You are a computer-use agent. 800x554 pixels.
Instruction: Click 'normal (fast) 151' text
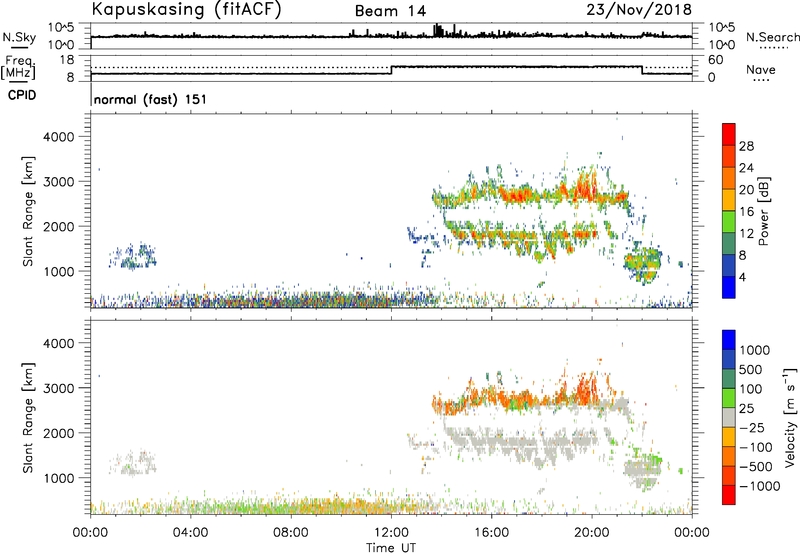coord(151,99)
